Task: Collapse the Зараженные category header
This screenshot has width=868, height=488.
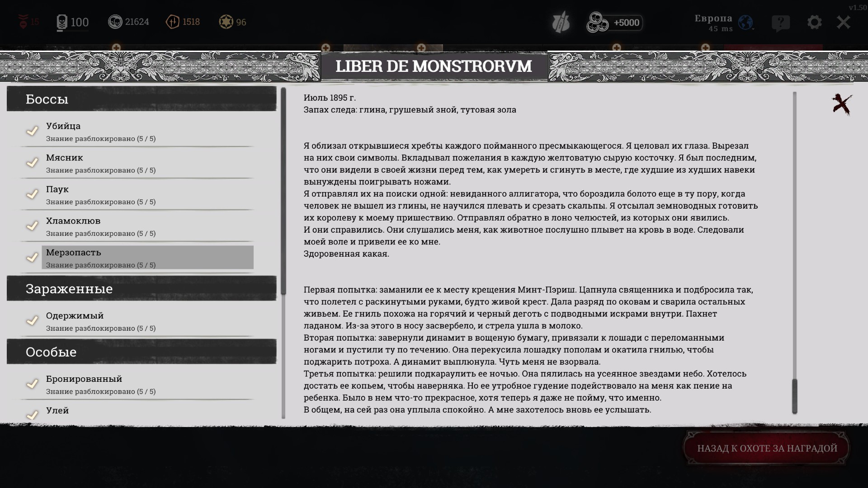Action: 142,288
